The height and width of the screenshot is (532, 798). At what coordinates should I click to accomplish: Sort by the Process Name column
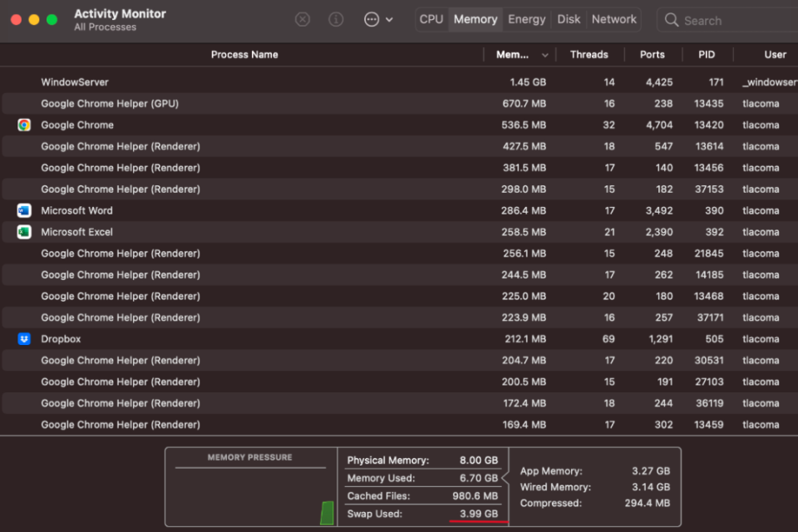(244, 55)
